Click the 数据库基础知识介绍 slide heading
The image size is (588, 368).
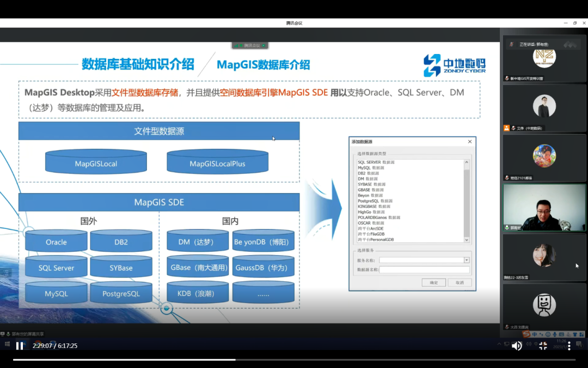click(138, 64)
